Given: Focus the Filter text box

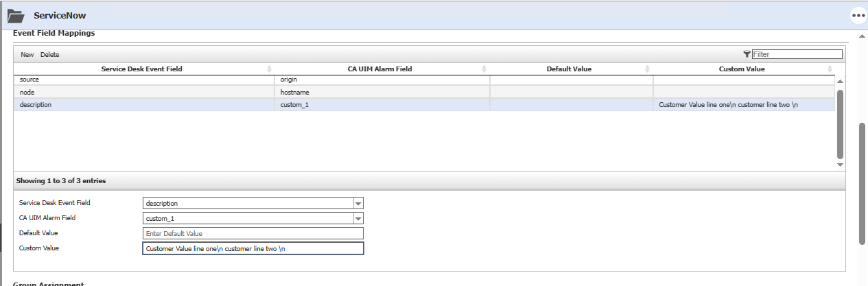Looking at the screenshot, I should pyautogui.click(x=797, y=54).
